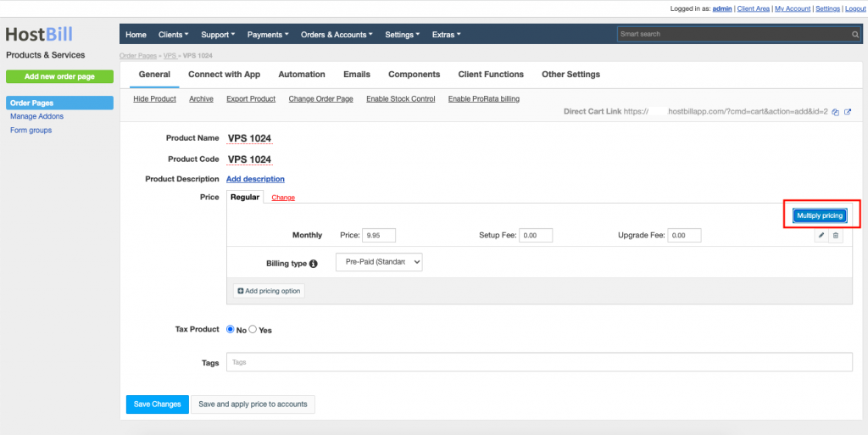Image resolution: width=868 pixels, height=435 pixels.
Task: Click the Archive link
Action: click(x=201, y=99)
